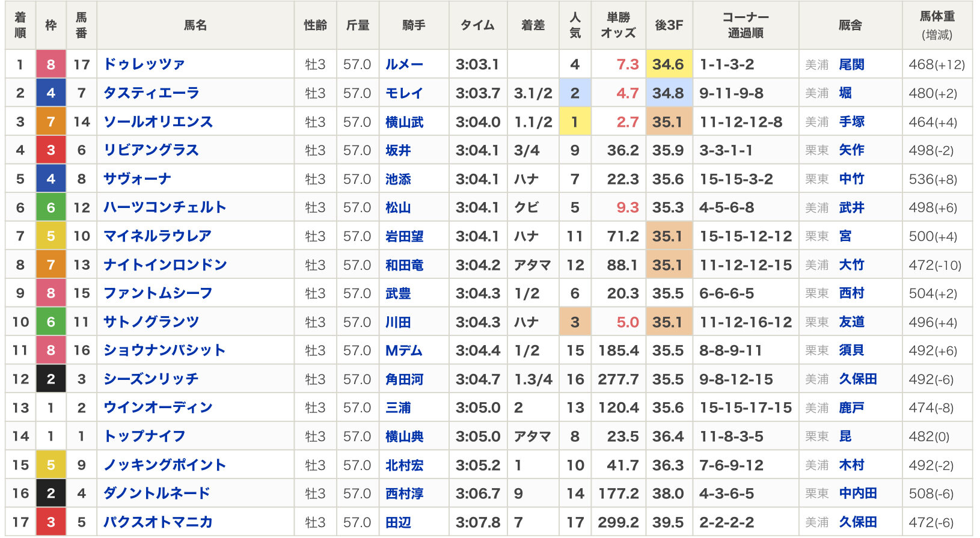Click jockey 横山典 link
Screen dimensions: 980x538
tap(404, 436)
